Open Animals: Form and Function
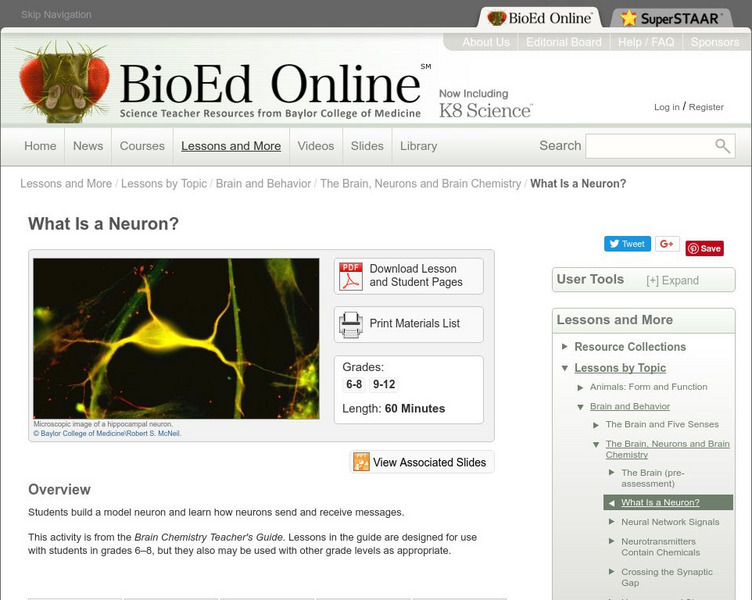The width and height of the screenshot is (752, 600). [x=648, y=387]
